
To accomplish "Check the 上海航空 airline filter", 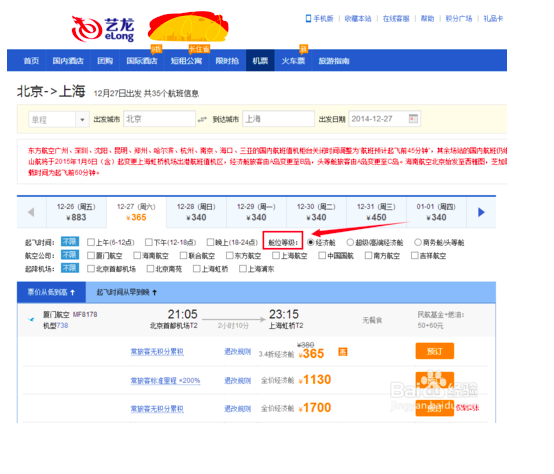I will [276, 255].
